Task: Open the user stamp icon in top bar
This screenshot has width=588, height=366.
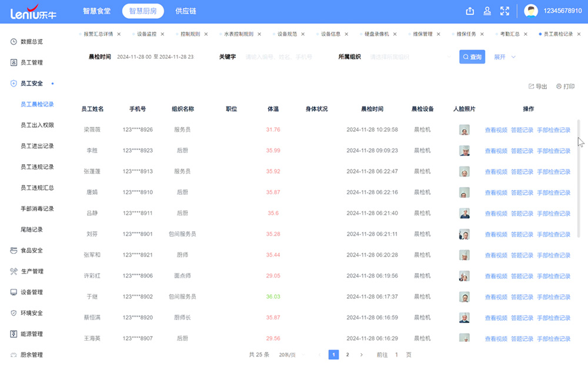Action: [x=486, y=11]
